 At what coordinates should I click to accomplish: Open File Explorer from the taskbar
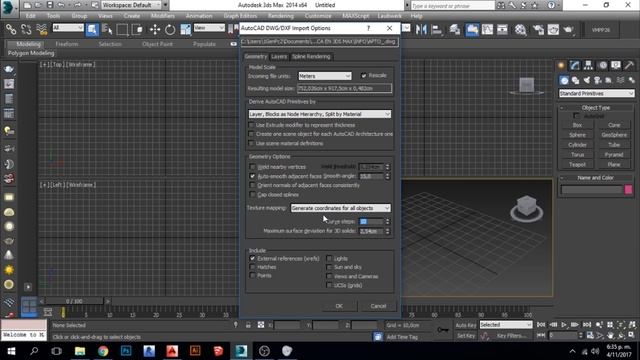tap(80, 351)
